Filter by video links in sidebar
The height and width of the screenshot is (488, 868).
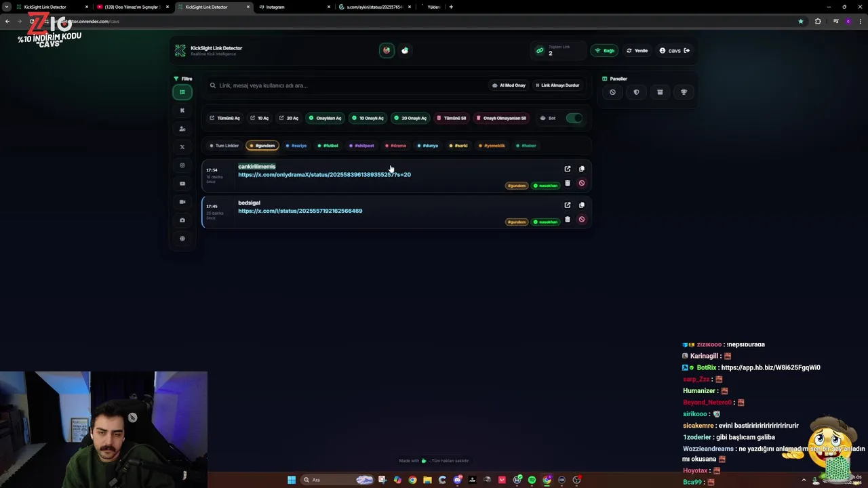(x=182, y=202)
